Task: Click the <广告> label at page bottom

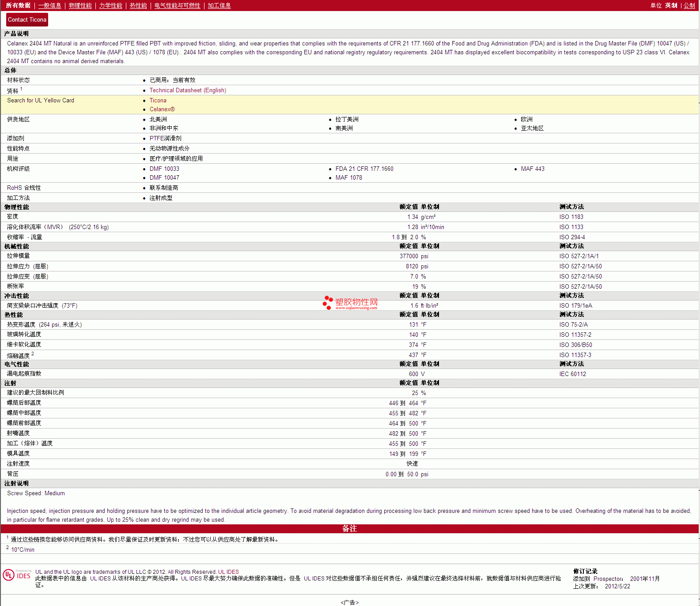Action: click(x=350, y=602)
